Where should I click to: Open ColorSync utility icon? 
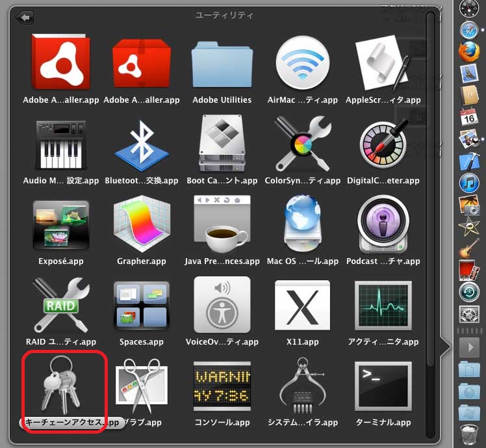click(302, 147)
